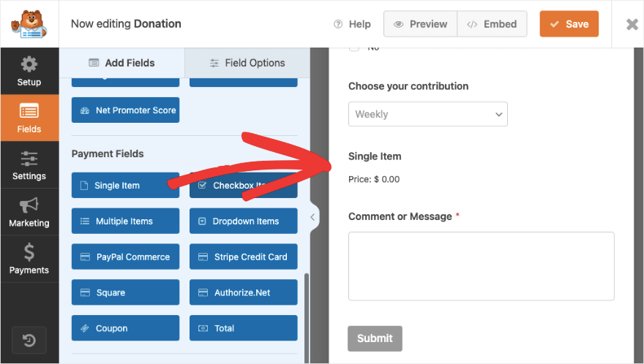Open the Fields section in sidebar
This screenshot has height=364, width=644.
(29, 118)
